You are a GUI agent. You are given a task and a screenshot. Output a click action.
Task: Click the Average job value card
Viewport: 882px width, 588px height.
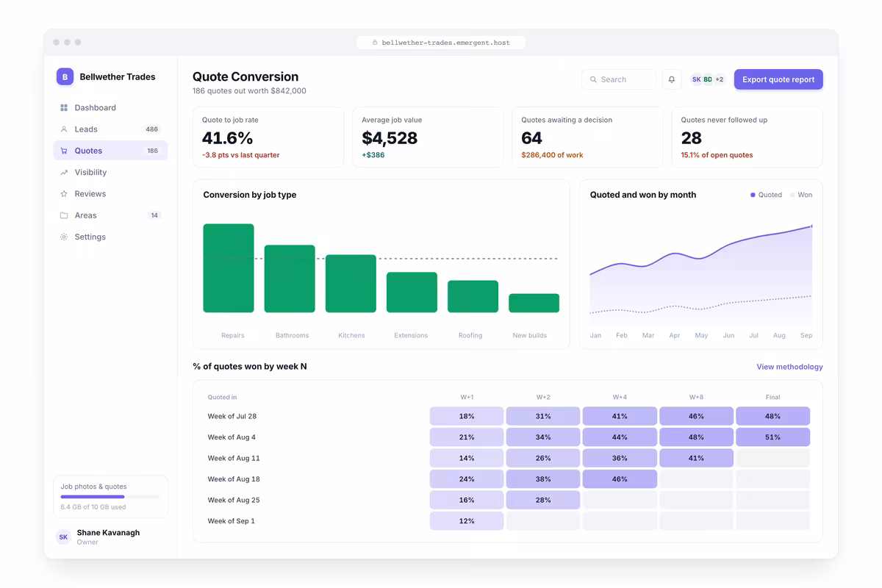[x=428, y=137]
